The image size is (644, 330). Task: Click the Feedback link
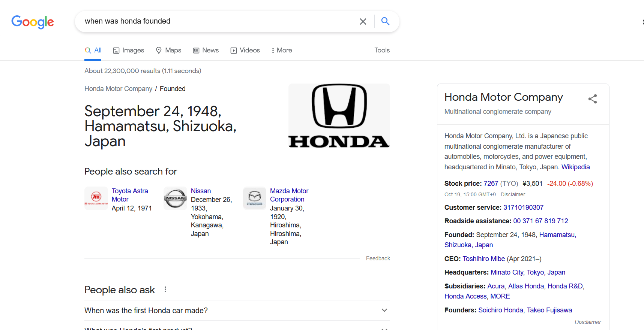(378, 258)
